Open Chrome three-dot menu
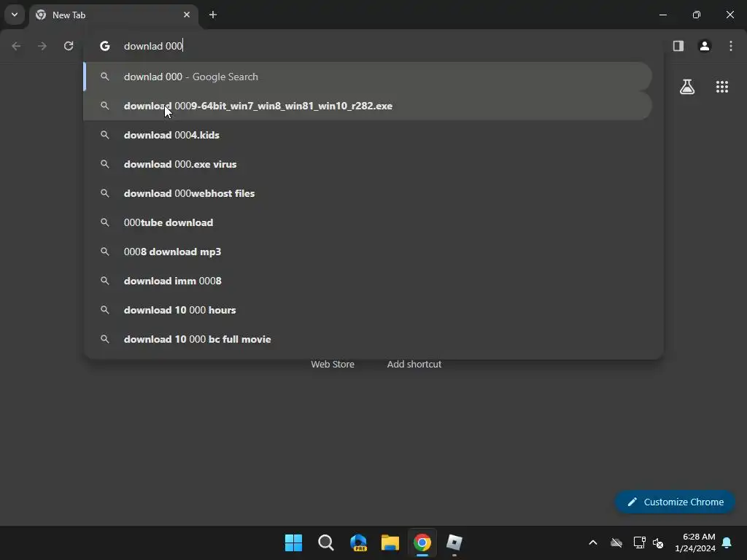 pos(731,46)
